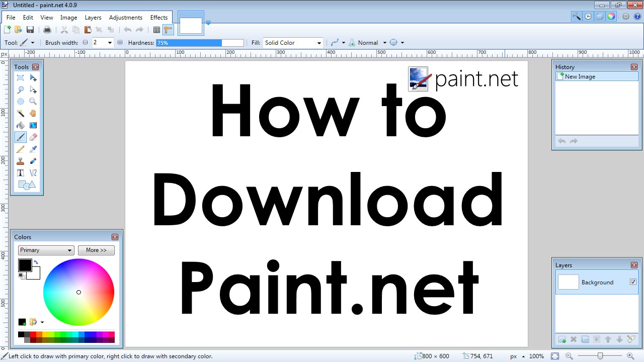
Task: Select the Color Picker eyedropper tool
Action: tap(33, 149)
